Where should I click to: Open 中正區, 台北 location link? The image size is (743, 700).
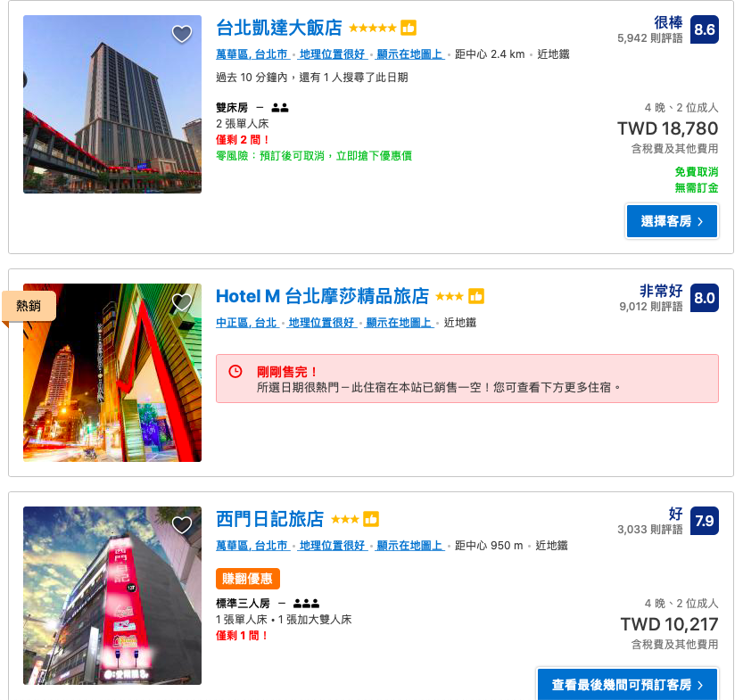(246, 323)
